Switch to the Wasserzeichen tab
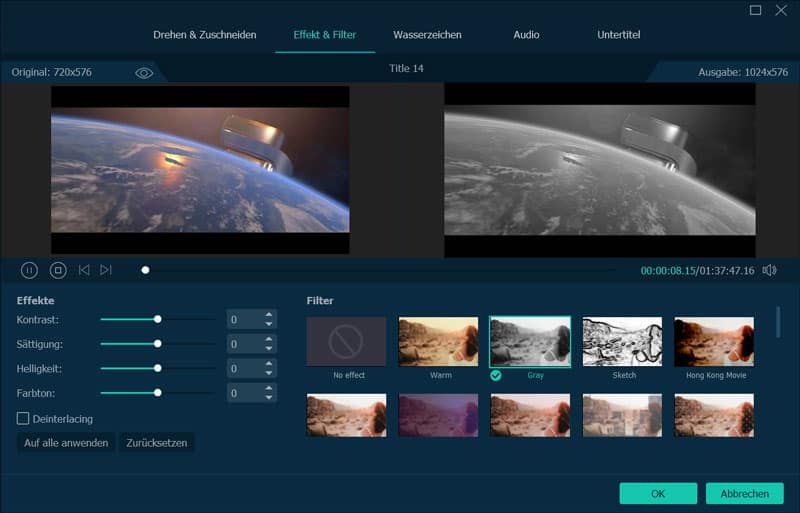The image size is (800, 513). coord(427,35)
